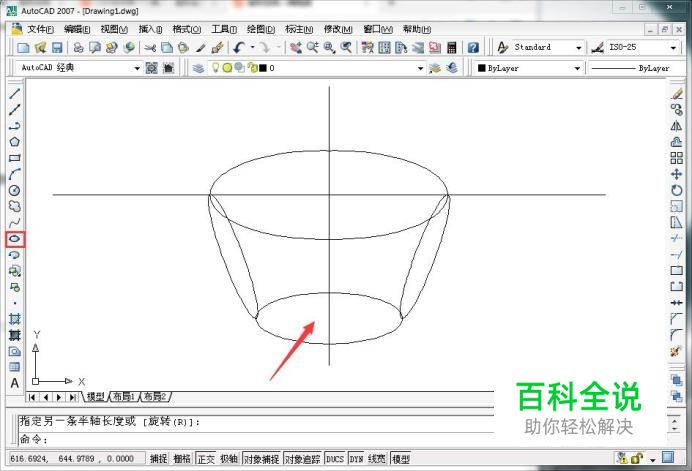Select the Ellipse tool
This screenshot has height=471, width=692.
pyautogui.click(x=15, y=239)
